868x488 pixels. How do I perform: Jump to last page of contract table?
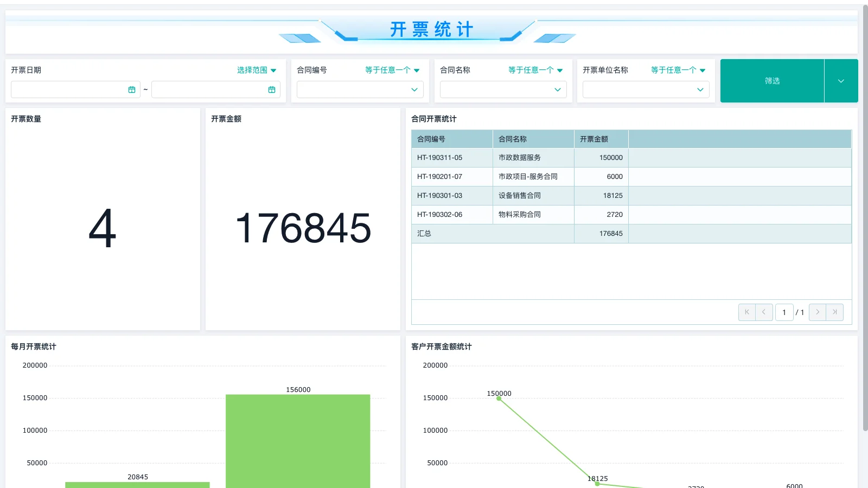coord(835,312)
